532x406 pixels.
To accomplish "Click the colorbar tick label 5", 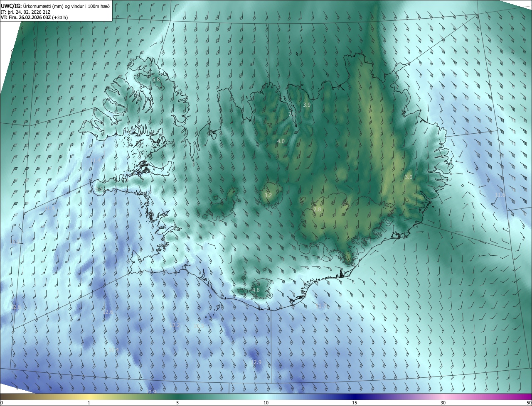I will click(x=177, y=403).
